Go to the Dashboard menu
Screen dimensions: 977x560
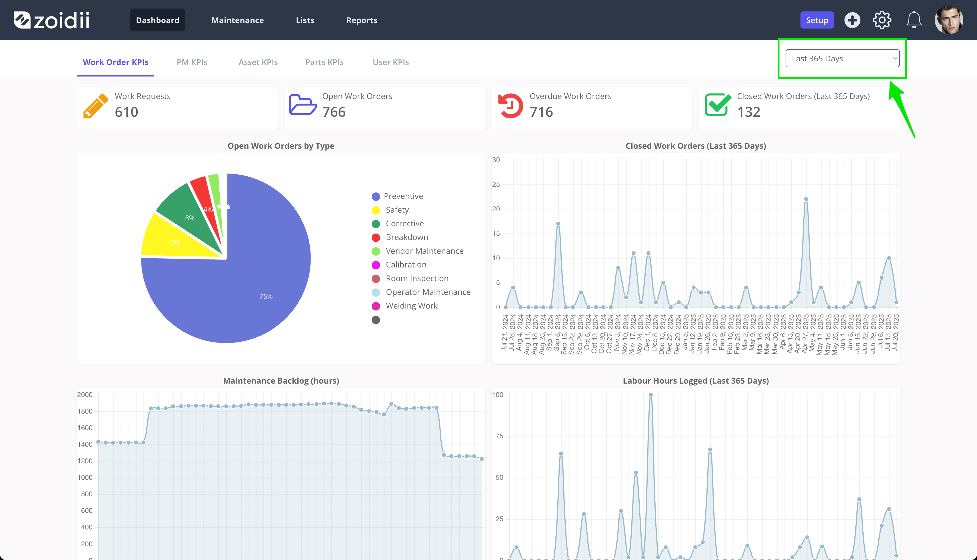coord(157,20)
